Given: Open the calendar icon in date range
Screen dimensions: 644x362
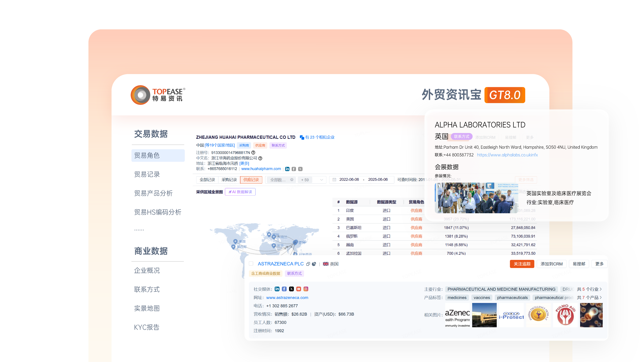Looking at the screenshot, I should [x=334, y=180].
